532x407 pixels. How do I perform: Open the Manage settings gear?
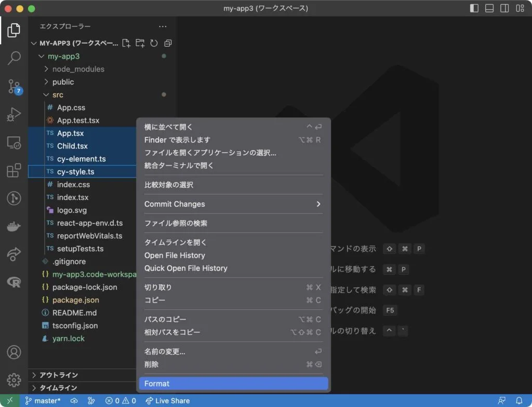(14, 379)
